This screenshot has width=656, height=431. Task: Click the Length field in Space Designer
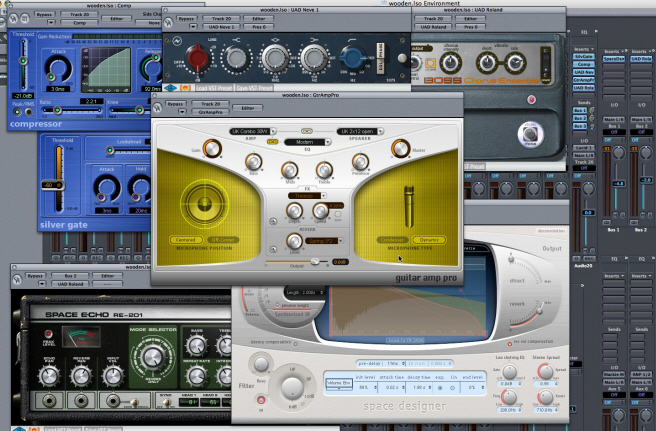click(305, 292)
